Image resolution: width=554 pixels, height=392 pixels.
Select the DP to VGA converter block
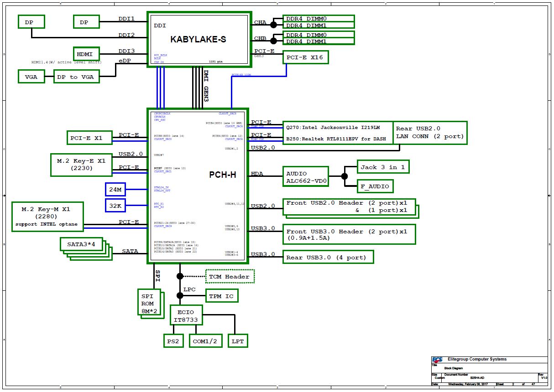point(76,77)
